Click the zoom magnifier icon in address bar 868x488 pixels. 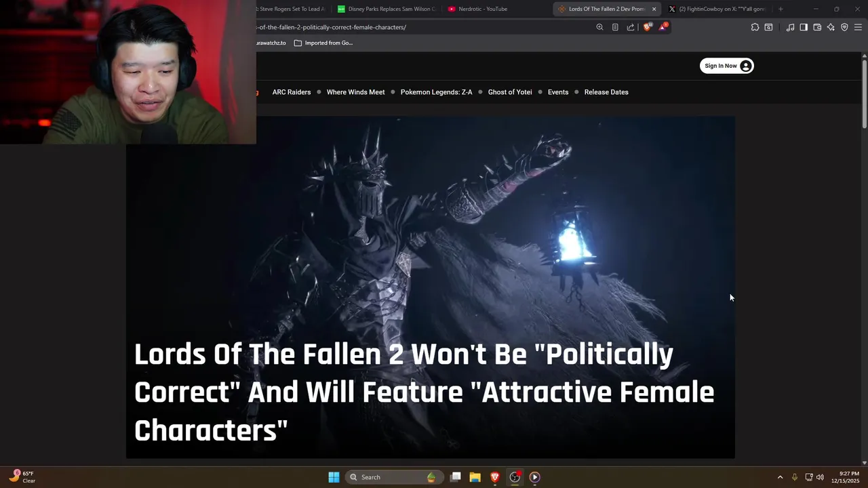click(599, 27)
